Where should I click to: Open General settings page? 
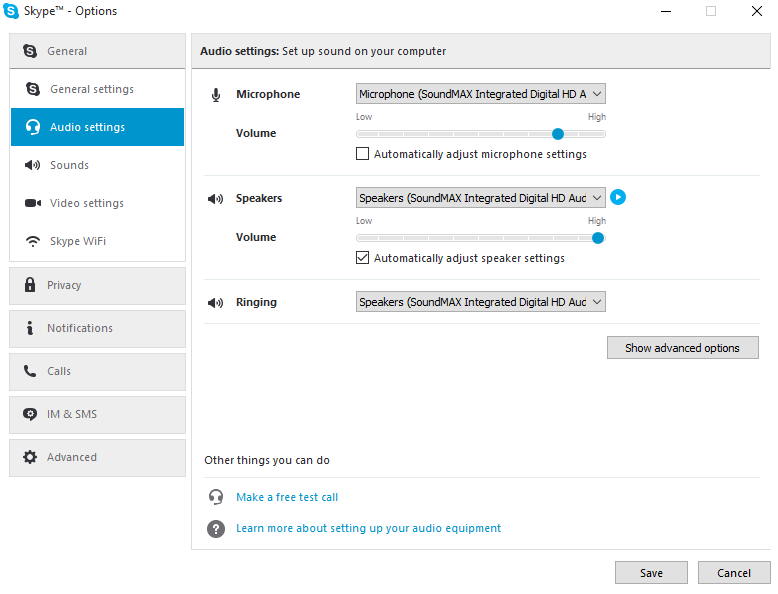(x=97, y=89)
